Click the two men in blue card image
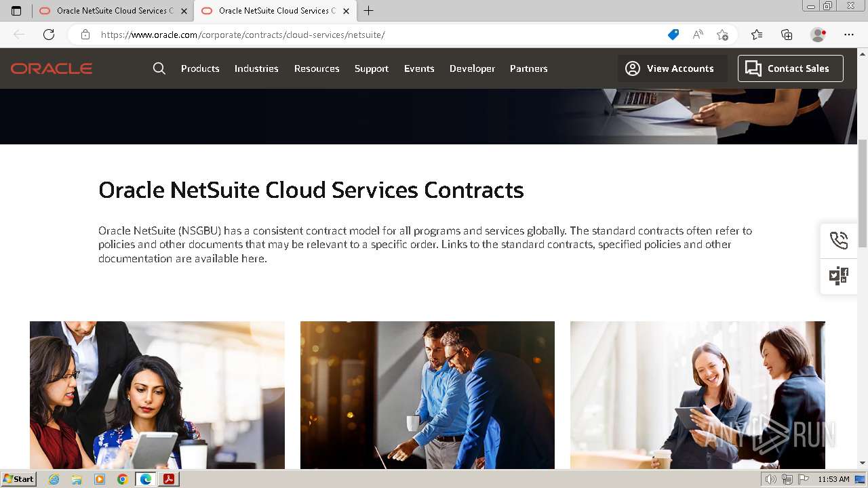 click(427, 395)
